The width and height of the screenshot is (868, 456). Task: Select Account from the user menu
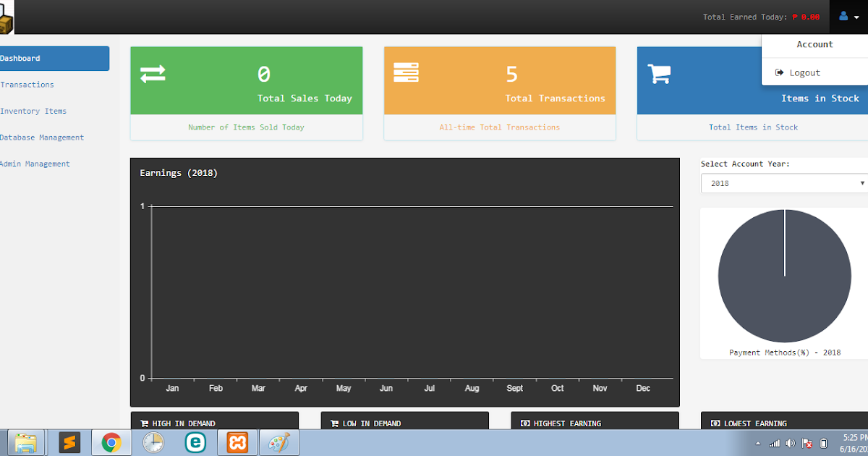tap(814, 44)
